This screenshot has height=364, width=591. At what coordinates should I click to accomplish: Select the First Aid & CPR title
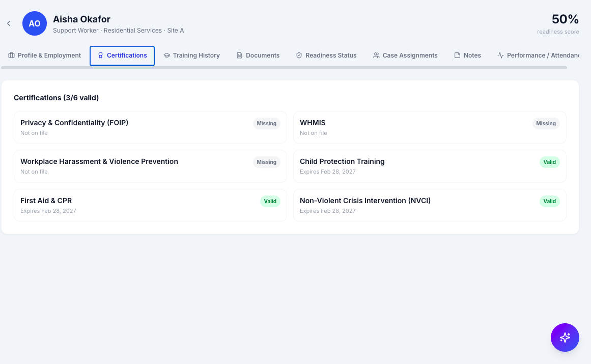click(x=46, y=201)
